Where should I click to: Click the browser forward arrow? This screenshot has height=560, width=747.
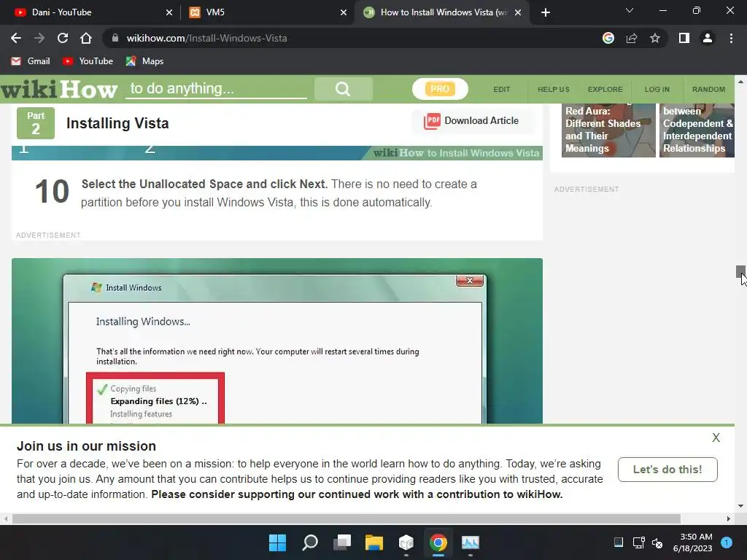click(39, 38)
